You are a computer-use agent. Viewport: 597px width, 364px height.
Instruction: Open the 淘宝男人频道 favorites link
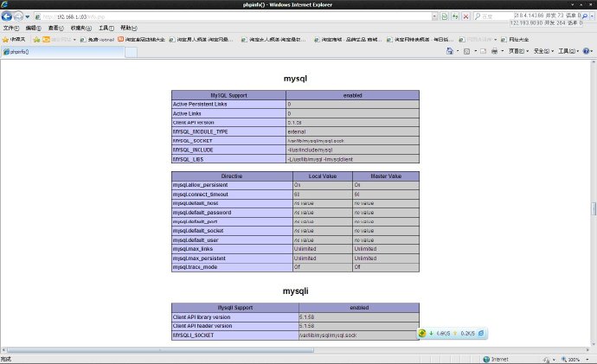click(201, 40)
